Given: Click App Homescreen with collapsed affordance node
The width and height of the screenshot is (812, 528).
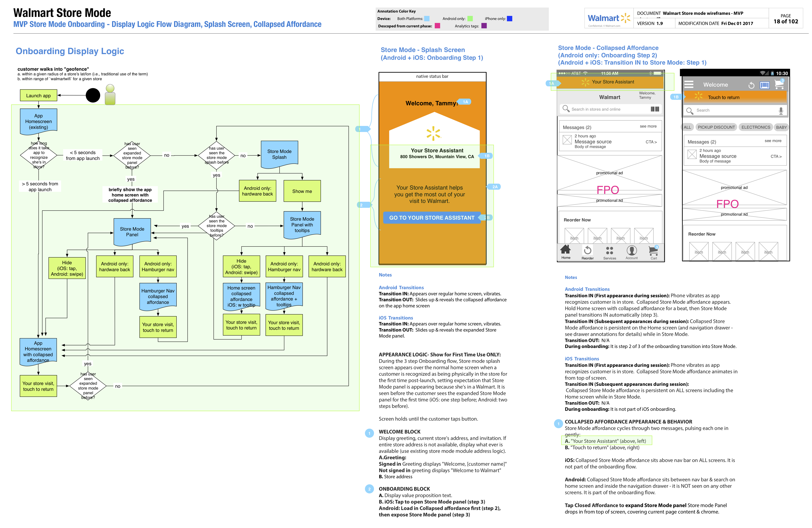Looking at the screenshot, I should tap(38, 352).
